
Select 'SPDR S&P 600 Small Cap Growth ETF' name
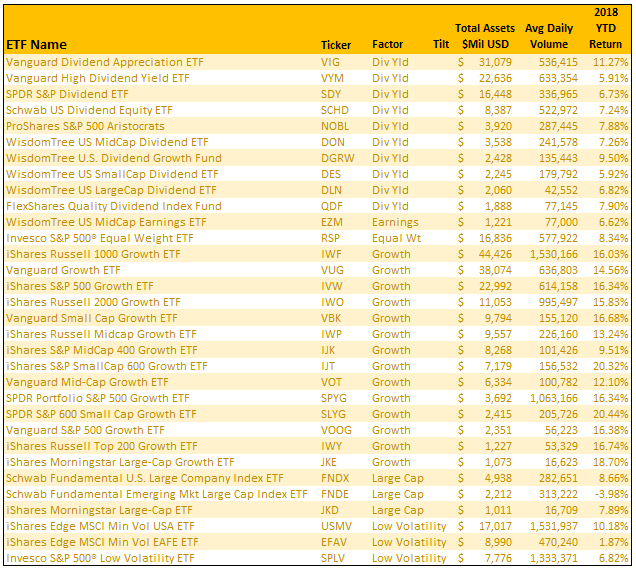[101, 414]
